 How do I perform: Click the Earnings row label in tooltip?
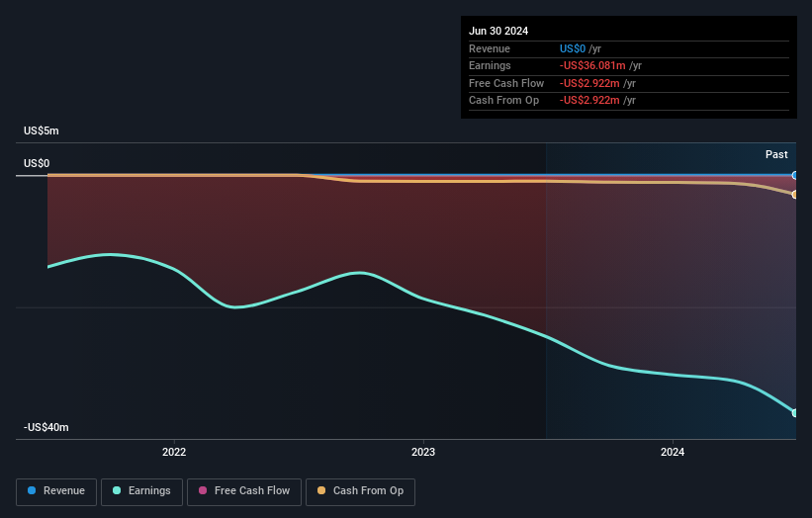pyautogui.click(x=490, y=65)
